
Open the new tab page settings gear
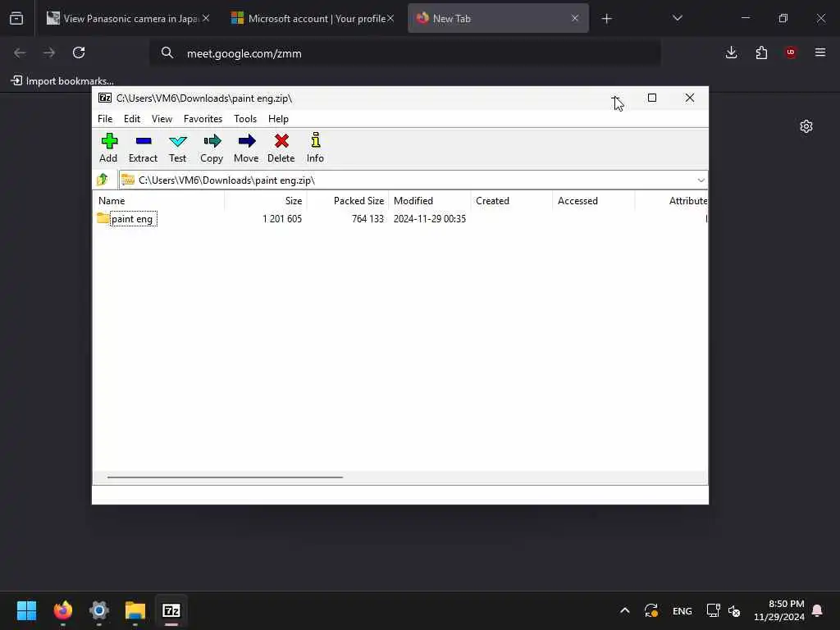pyautogui.click(x=806, y=126)
